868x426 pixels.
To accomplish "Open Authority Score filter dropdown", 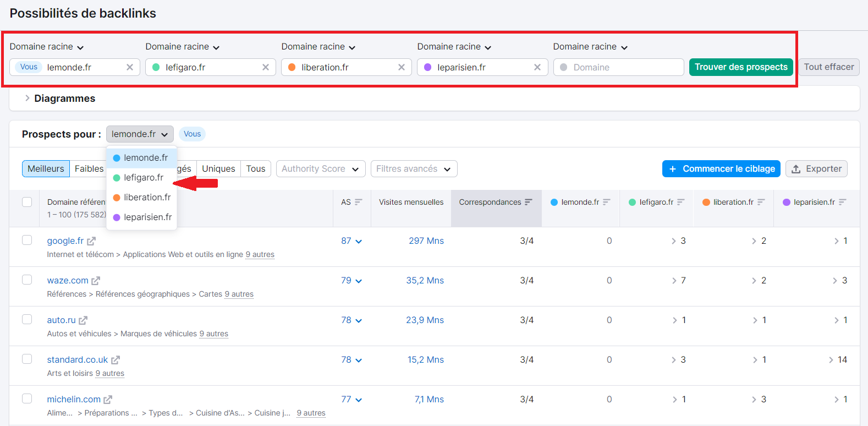I will pyautogui.click(x=321, y=169).
